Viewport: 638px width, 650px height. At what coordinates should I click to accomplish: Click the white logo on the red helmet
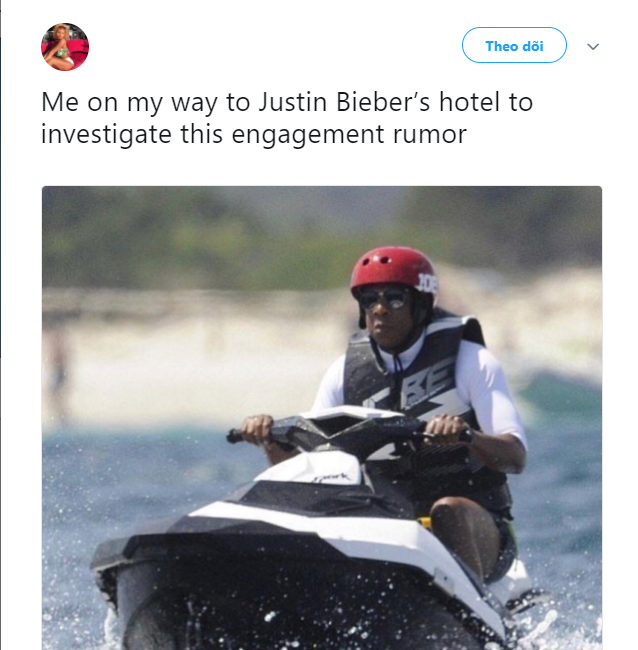(427, 283)
